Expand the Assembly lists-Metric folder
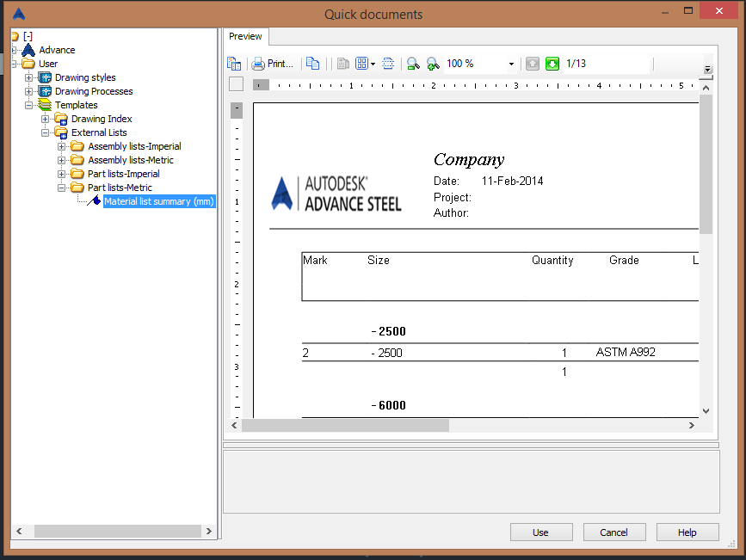 pos(61,160)
